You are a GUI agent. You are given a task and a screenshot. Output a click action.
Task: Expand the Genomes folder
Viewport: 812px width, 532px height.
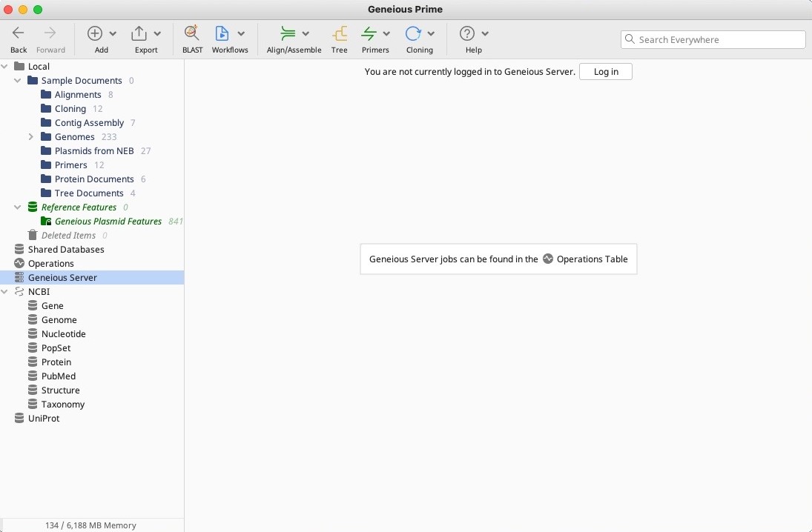point(31,137)
